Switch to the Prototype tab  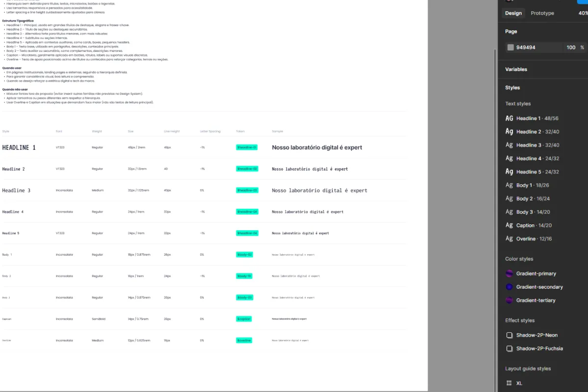pos(542,13)
